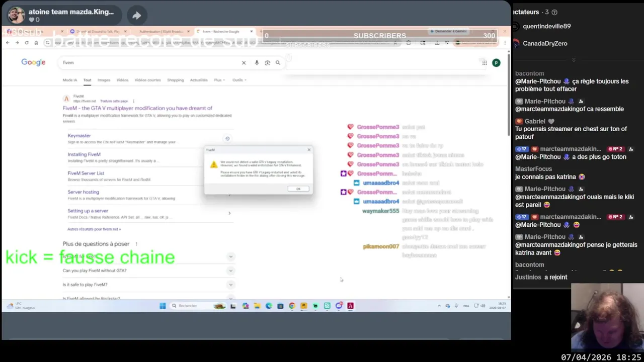Screen dimensions: 644x362
Task: Click the FRA language indicator in tray
Action: click(x=466, y=306)
